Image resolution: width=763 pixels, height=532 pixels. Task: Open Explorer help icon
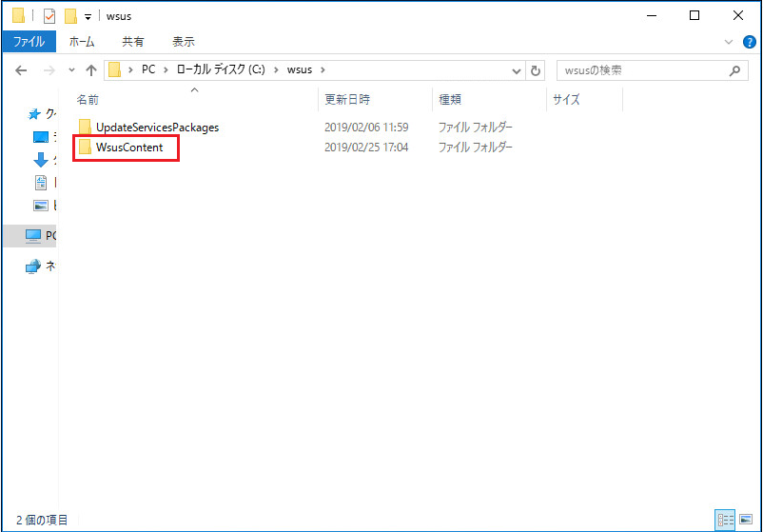coord(750,42)
